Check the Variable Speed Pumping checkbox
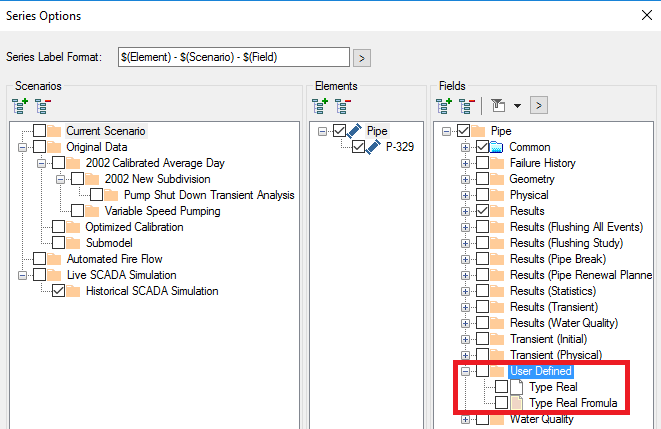This screenshot has height=429, width=661. [x=78, y=211]
